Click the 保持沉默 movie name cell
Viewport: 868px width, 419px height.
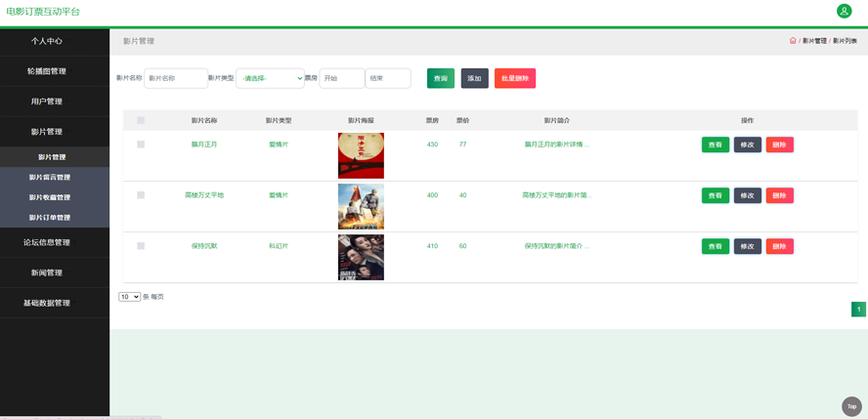(204, 246)
